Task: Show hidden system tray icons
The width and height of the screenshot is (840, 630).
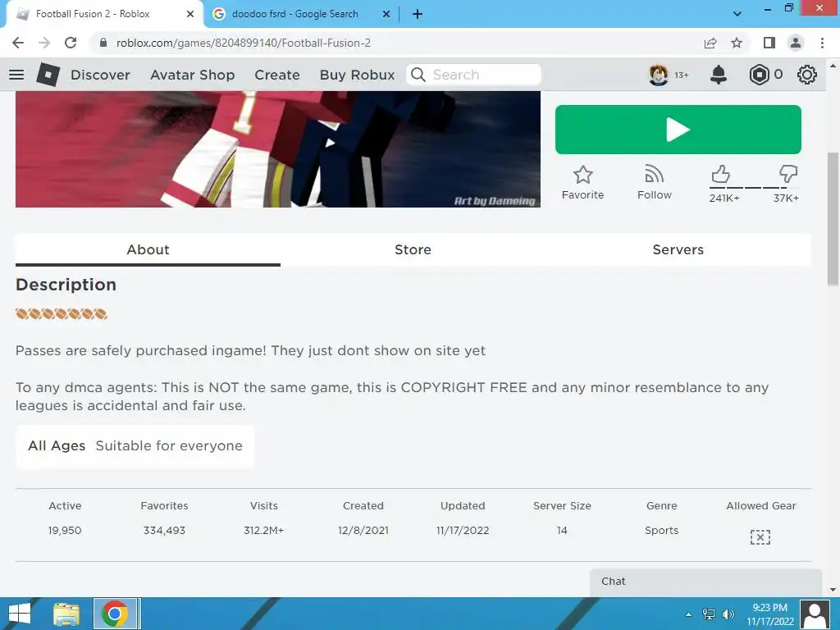Action: pos(689,614)
